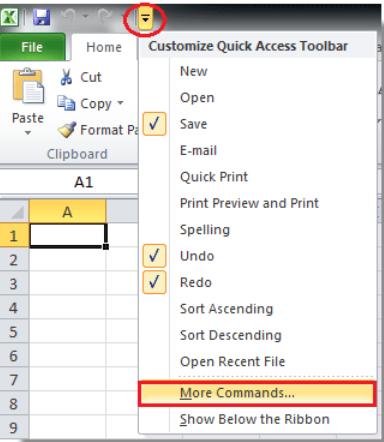
Task: Click the Cut scissors icon
Action: (66, 77)
